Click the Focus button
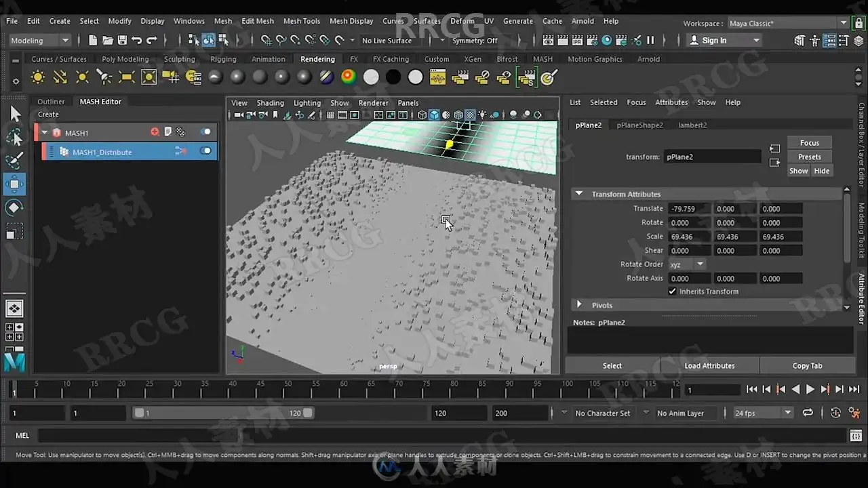The width and height of the screenshot is (868, 488). coord(810,143)
